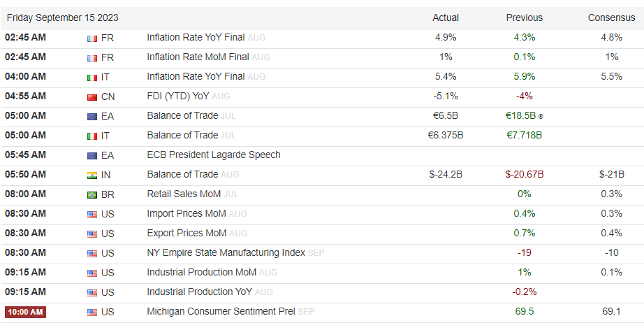Open the FDI (YTD) YoY event

[x=177, y=96]
